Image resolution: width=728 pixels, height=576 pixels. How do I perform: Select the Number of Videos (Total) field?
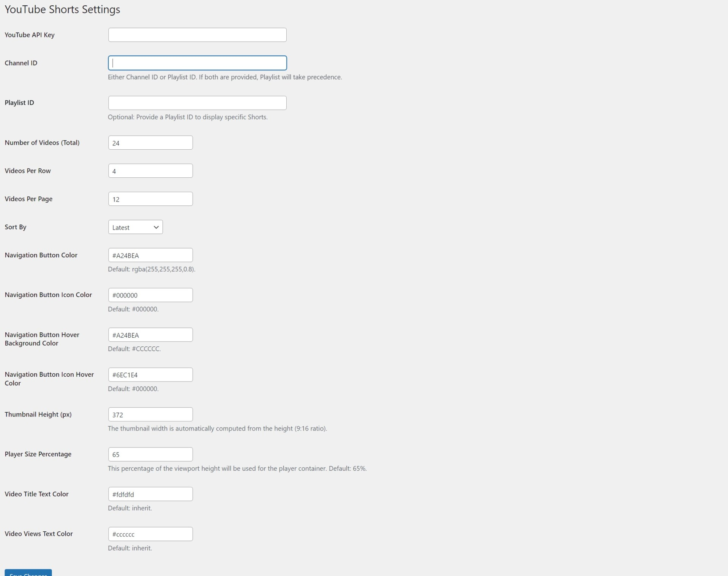tap(151, 143)
